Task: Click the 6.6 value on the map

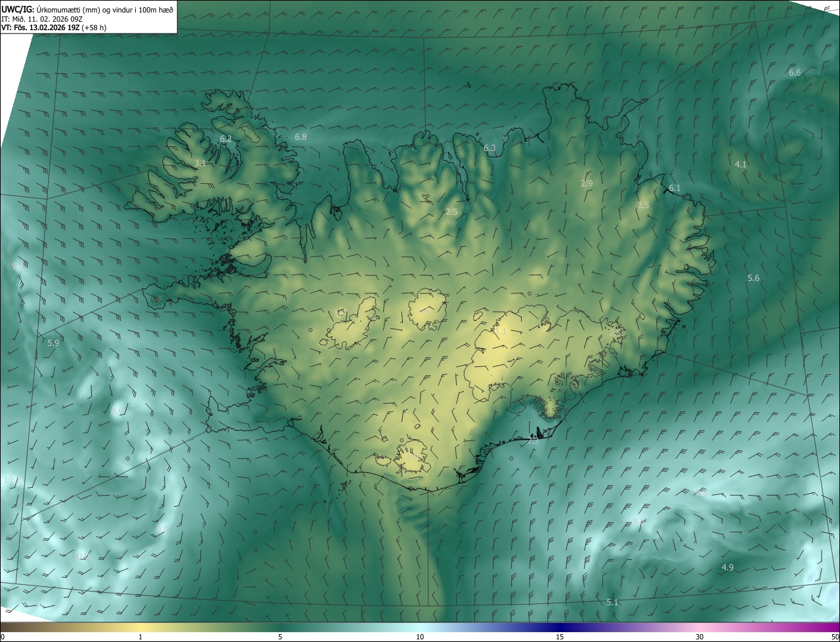Action: click(x=795, y=72)
